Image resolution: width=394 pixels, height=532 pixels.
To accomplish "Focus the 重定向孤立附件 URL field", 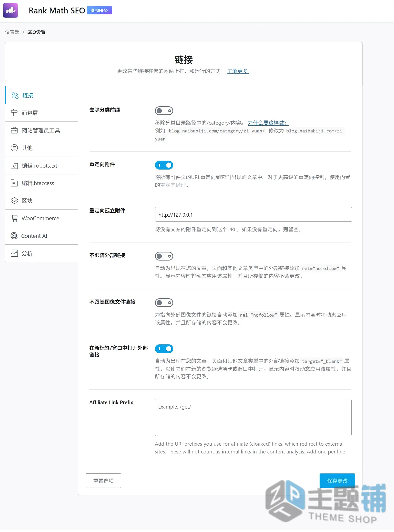I will 253,214.
